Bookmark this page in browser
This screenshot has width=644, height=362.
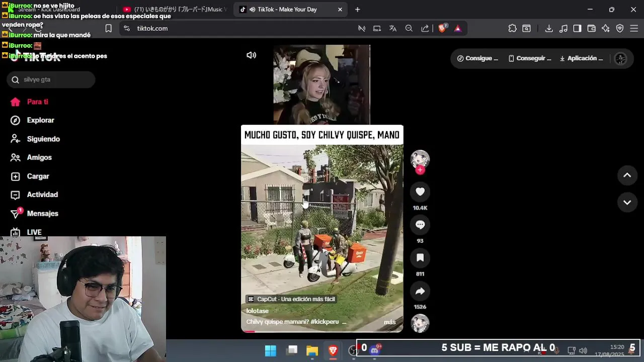pos(108,29)
